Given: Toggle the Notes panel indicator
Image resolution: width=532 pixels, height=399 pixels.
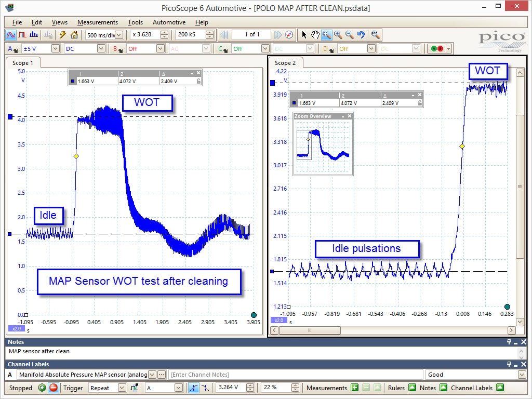Looking at the screenshot, I should tap(443, 388).
